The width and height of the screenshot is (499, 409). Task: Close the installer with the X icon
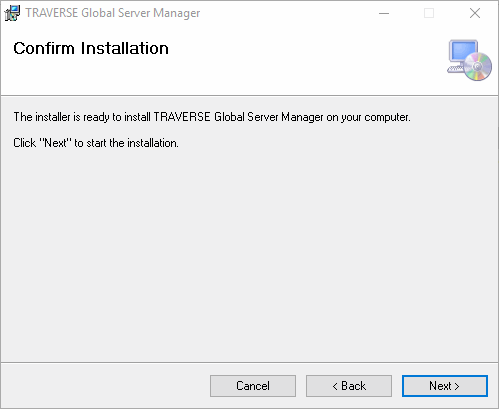point(475,13)
